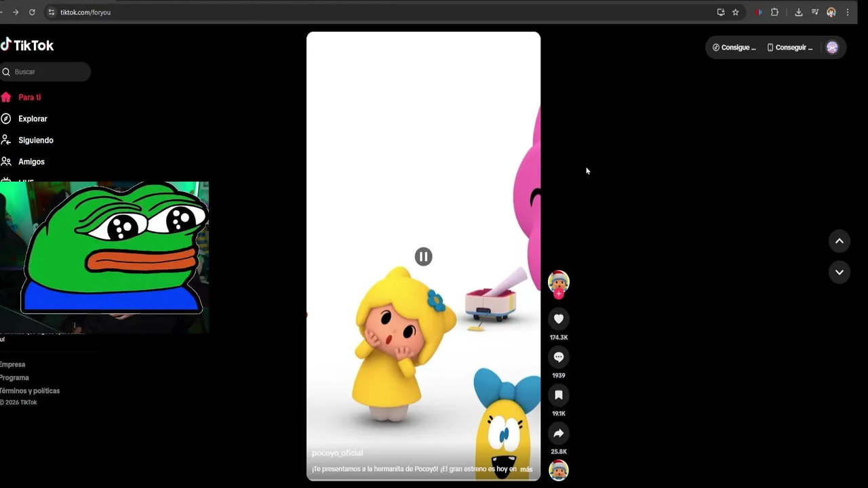Click the tiktok.com/foryou address bar

click(x=85, y=12)
